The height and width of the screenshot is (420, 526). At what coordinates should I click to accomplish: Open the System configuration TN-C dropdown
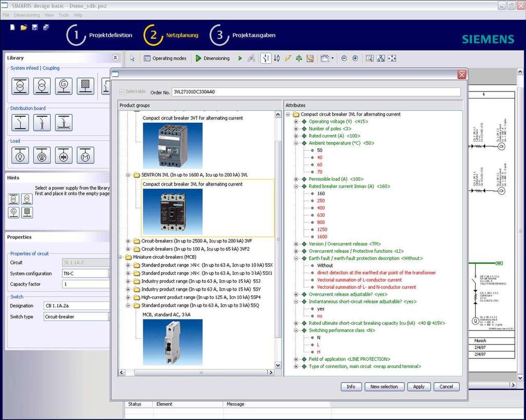(109, 274)
